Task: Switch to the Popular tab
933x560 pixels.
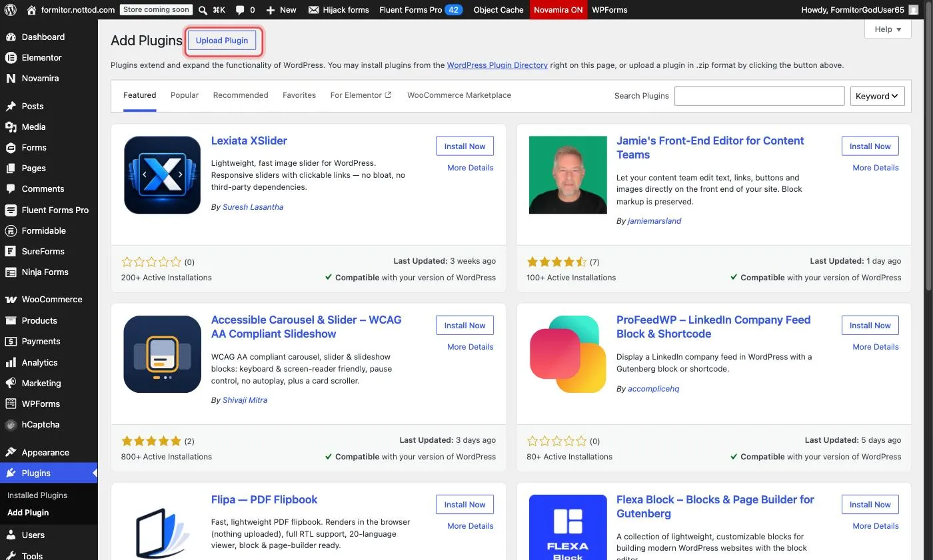Action: 185,95
